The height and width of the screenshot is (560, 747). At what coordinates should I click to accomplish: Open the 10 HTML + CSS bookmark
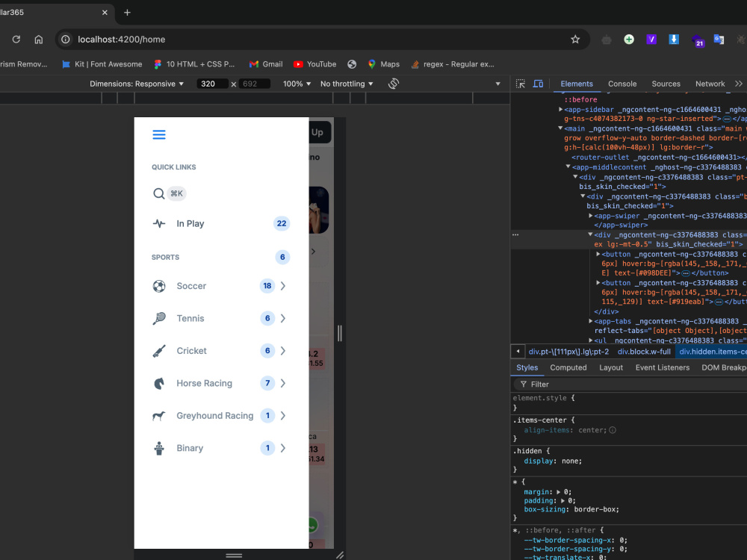click(194, 64)
